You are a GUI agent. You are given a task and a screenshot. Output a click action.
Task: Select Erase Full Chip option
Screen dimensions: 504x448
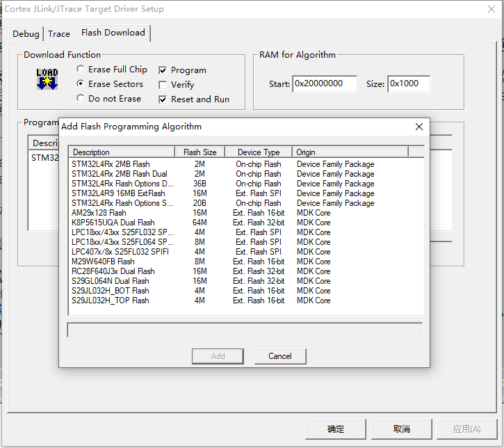(112, 70)
